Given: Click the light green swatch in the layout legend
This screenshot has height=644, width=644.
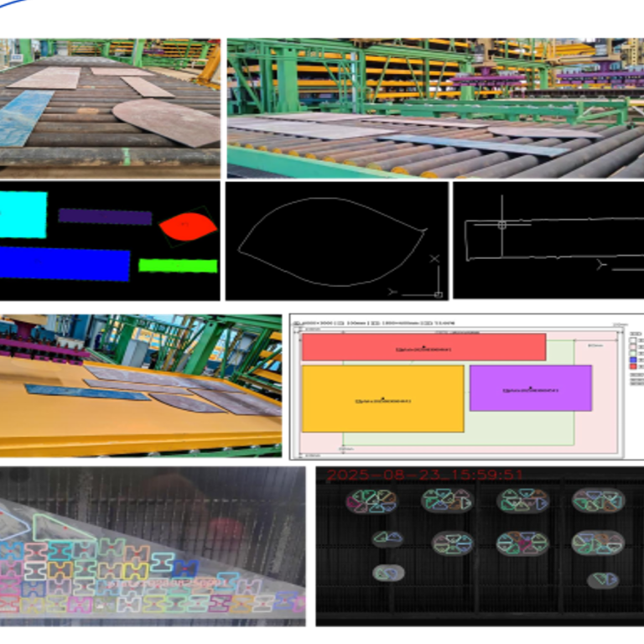Looking at the screenshot, I should 633,353.
